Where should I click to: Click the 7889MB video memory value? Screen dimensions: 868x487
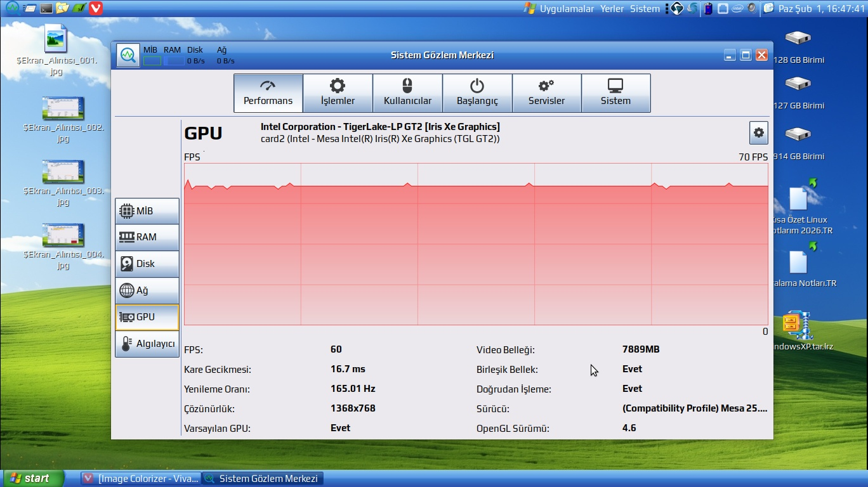click(x=641, y=349)
